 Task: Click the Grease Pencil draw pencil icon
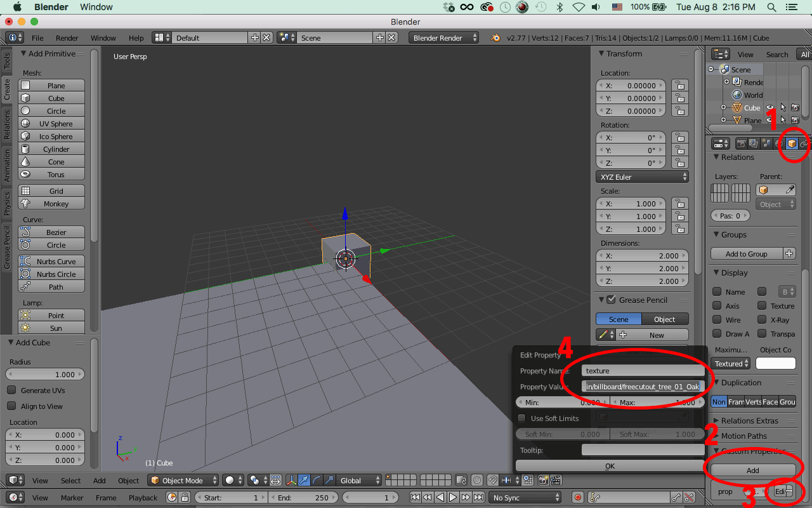click(x=605, y=335)
